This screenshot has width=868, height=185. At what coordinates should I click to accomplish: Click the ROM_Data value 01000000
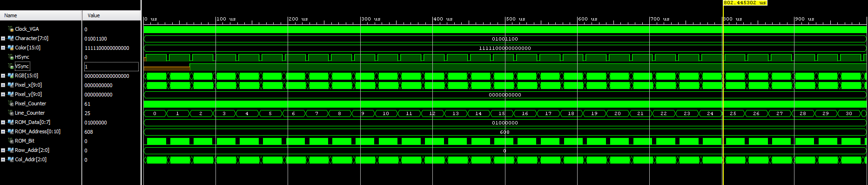95,123
